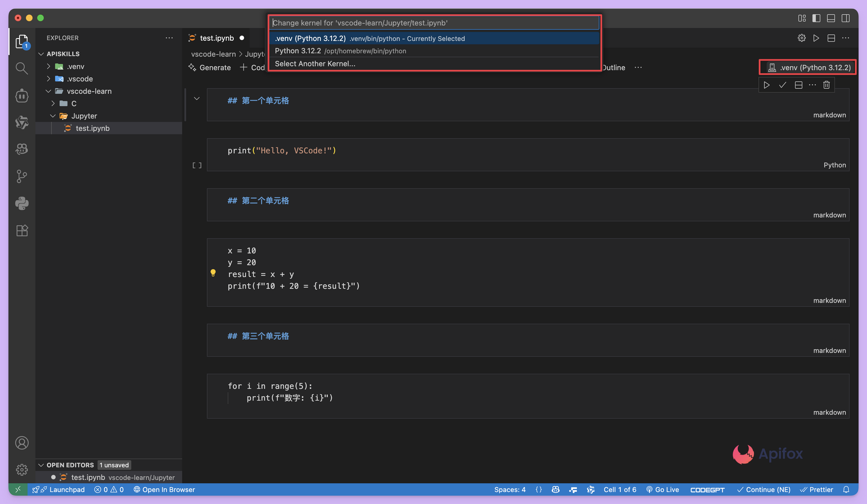This screenshot has width=867, height=504.
Task: Open the Python extension sidebar icon
Action: [22, 203]
